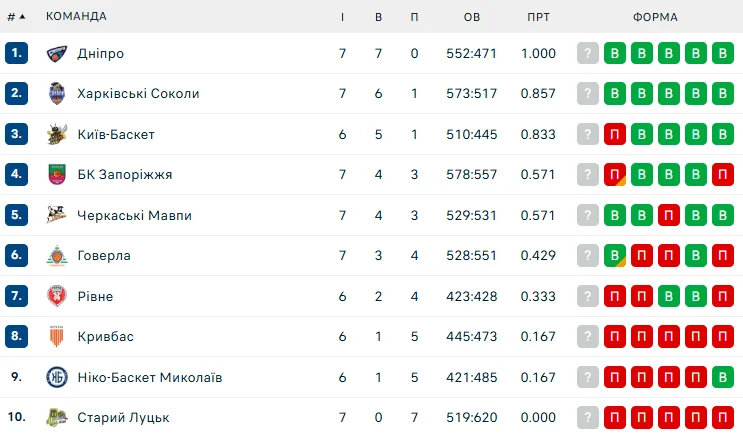This screenshot has height=436, width=743.
Task: Open Старий Луцьк team page
Action: coord(123,417)
